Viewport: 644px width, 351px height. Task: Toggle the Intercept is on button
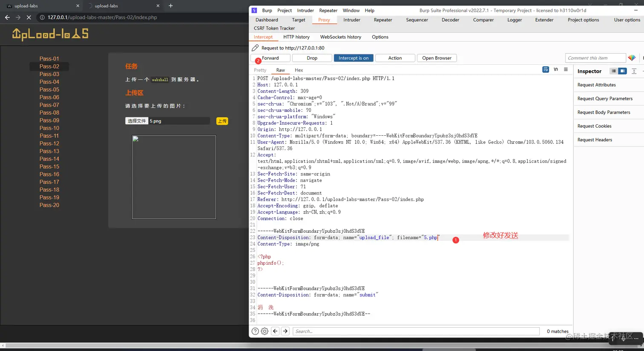[x=354, y=58]
